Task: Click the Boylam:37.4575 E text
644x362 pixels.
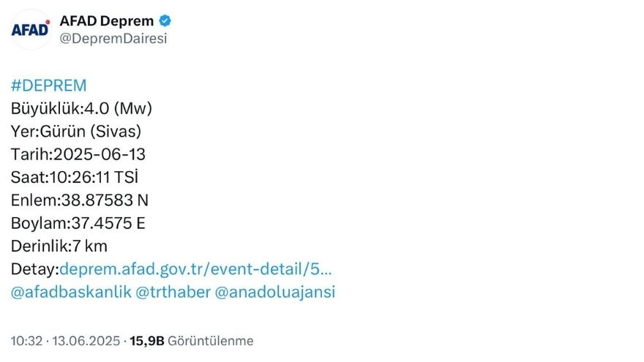Action: click(x=78, y=224)
